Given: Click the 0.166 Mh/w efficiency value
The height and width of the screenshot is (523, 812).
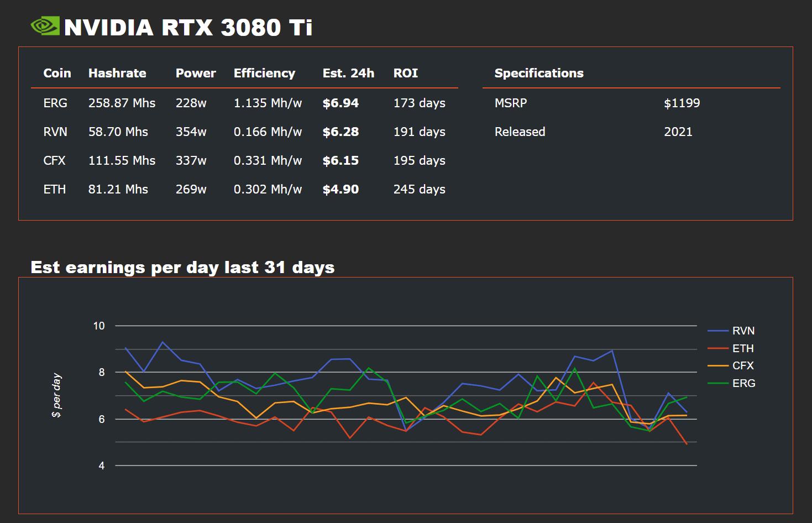Looking at the screenshot, I should (x=268, y=132).
